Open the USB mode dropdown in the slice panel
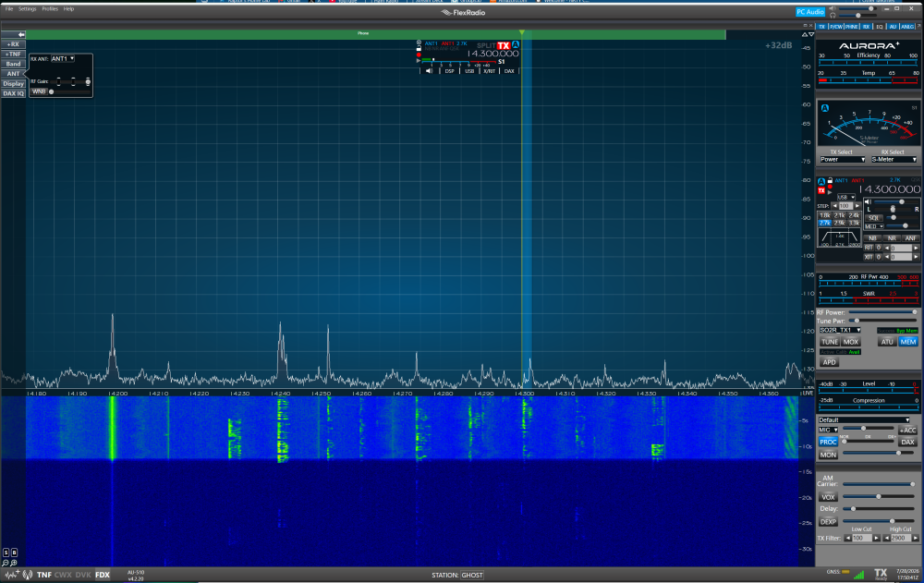Image resolution: width=924 pixels, height=583 pixels. 845,198
